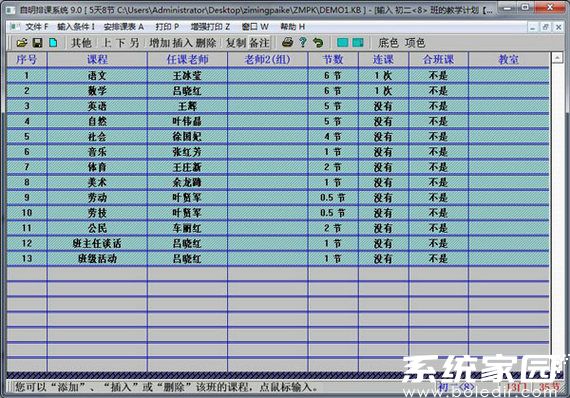This screenshot has height=398, width=570.
Task: Click the 下 move down button
Action: tap(120, 43)
